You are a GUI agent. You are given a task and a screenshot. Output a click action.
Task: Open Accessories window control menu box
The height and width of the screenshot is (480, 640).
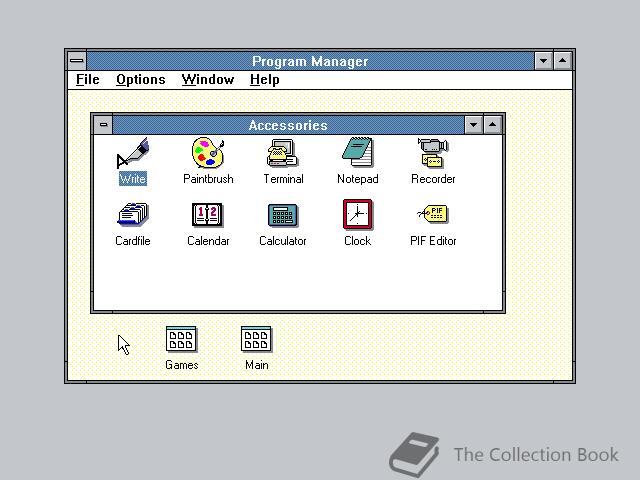tap(103, 124)
